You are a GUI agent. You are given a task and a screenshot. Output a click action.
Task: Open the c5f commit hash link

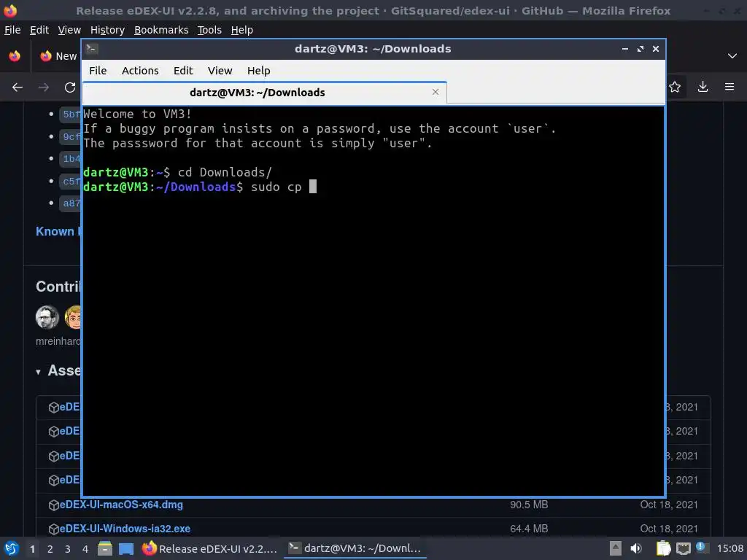71,181
